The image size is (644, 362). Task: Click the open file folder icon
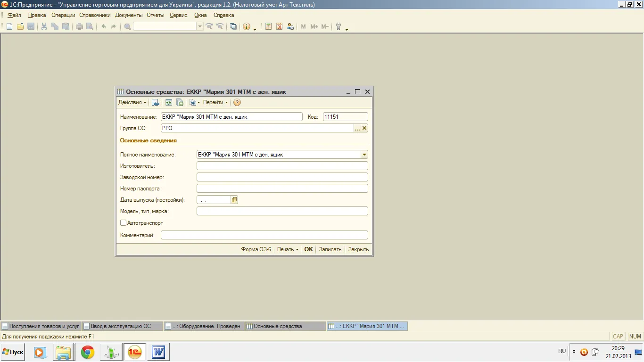(20, 26)
